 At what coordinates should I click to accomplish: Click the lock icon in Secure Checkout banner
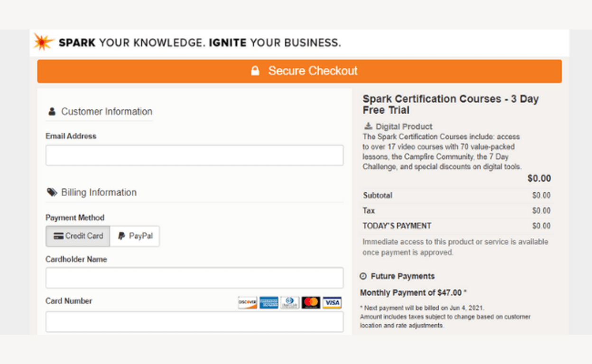pos(255,71)
